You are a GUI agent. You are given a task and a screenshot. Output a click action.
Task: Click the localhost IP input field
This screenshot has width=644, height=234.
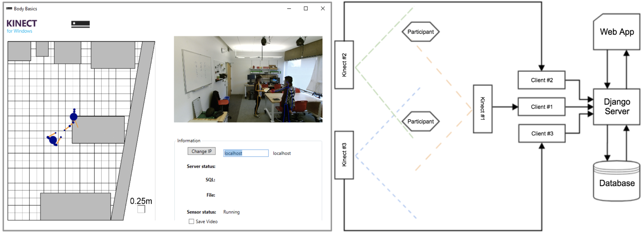click(246, 153)
